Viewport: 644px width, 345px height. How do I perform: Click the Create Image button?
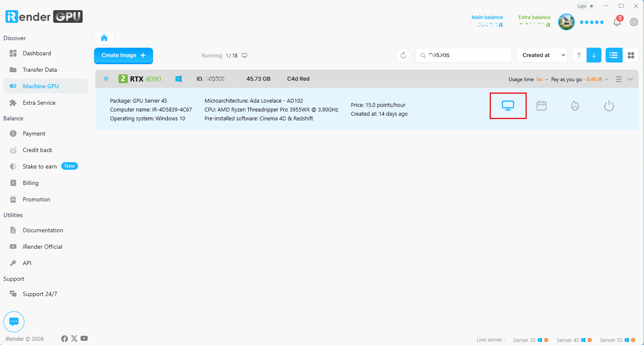pyautogui.click(x=124, y=55)
